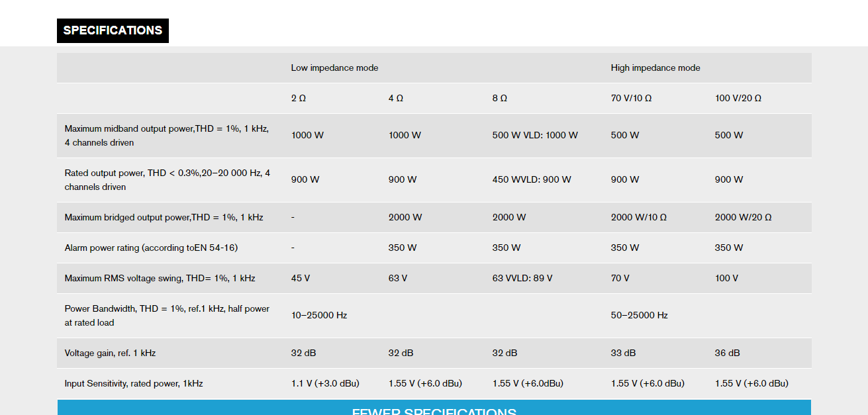Viewport: 868px width, 415px height.
Task: Select the 8 Ω column header
Action: 500,98
